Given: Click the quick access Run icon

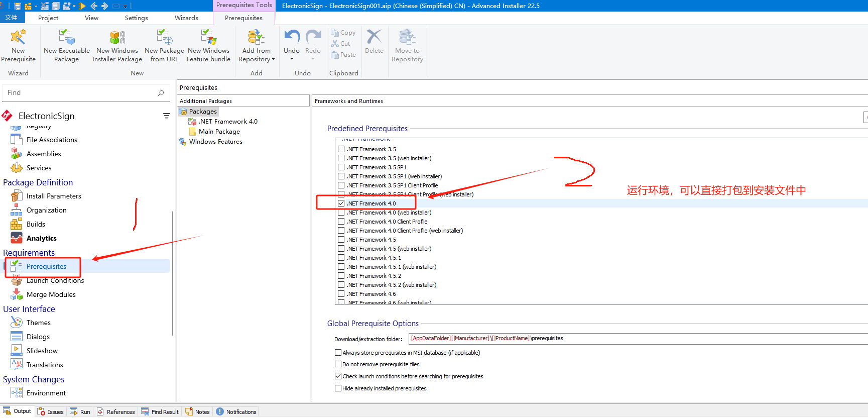Looking at the screenshot, I should click(83, 6).
